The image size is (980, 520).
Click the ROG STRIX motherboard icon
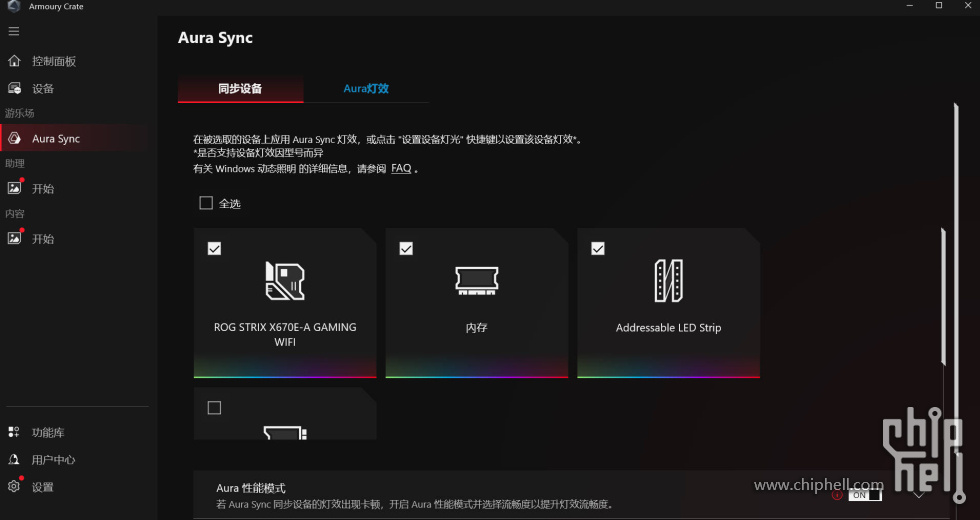click(x=285, y=281)
